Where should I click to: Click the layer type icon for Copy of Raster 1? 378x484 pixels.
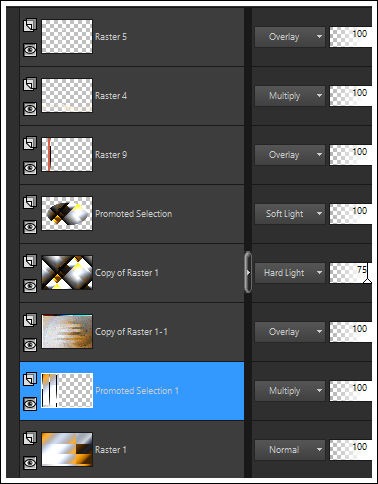pyautogui.click(x=30, y=261)
